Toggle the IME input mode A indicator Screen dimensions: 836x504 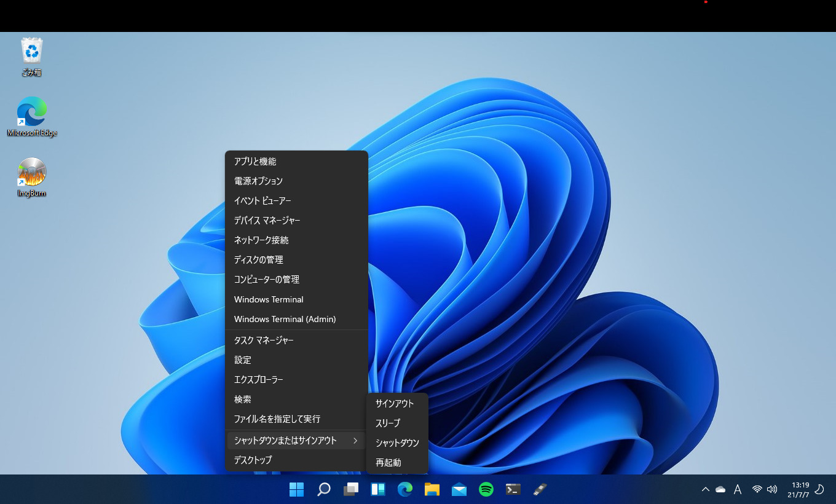coord(738,489)
